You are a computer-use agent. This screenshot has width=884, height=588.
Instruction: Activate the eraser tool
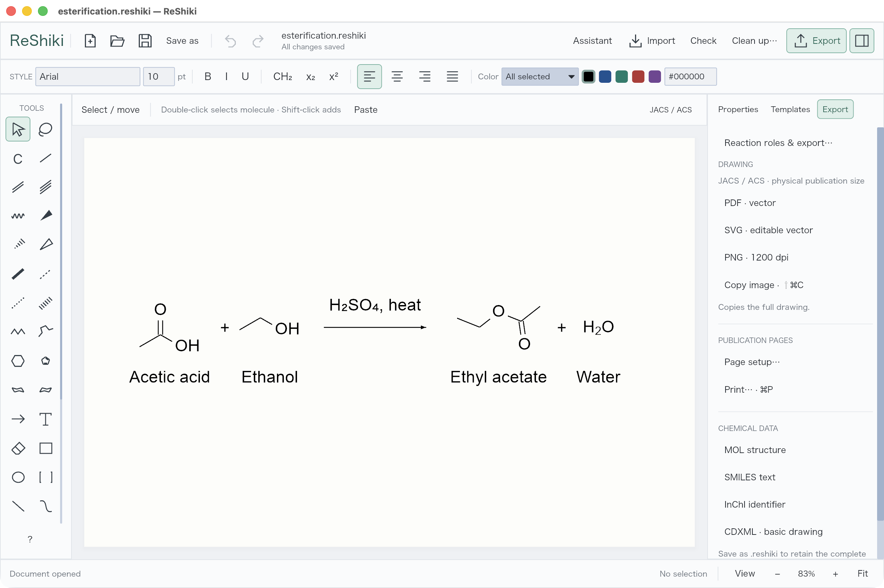18,448
